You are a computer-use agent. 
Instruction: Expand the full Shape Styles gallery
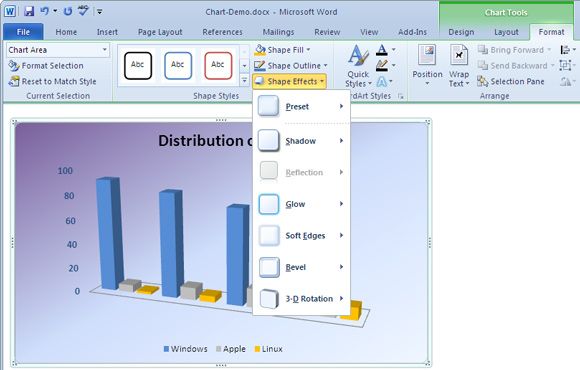(x=245, y=80)
